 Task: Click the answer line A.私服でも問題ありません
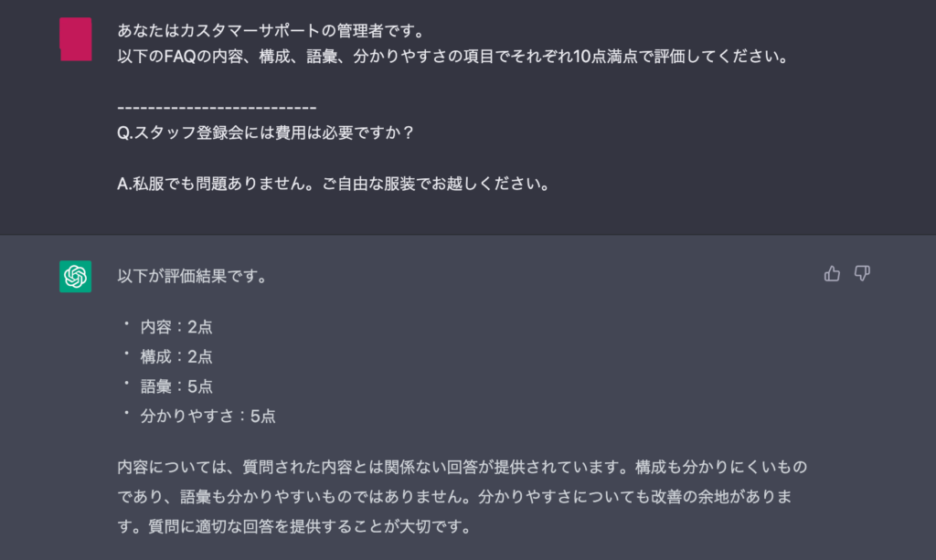pos(334,184)
